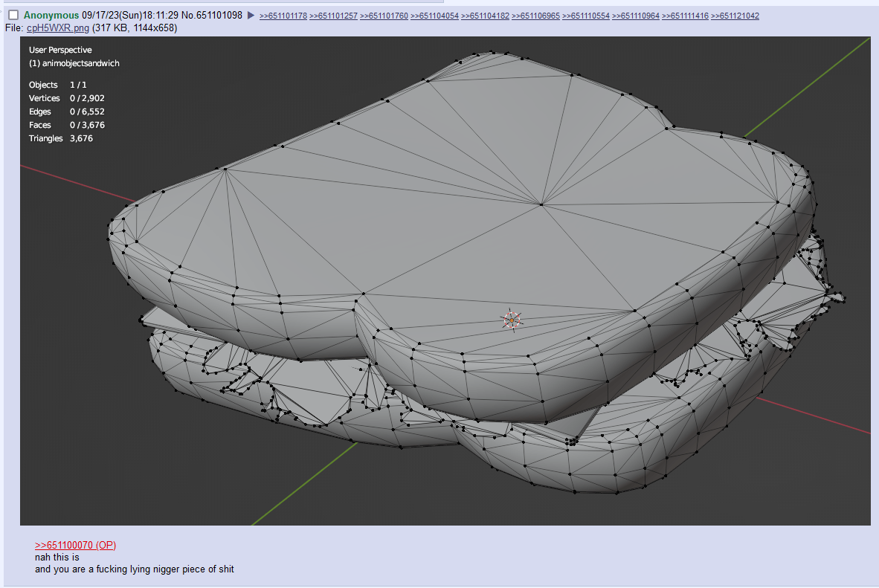Go to reply >>651106965
879x588 pixels.
point(535,16)
